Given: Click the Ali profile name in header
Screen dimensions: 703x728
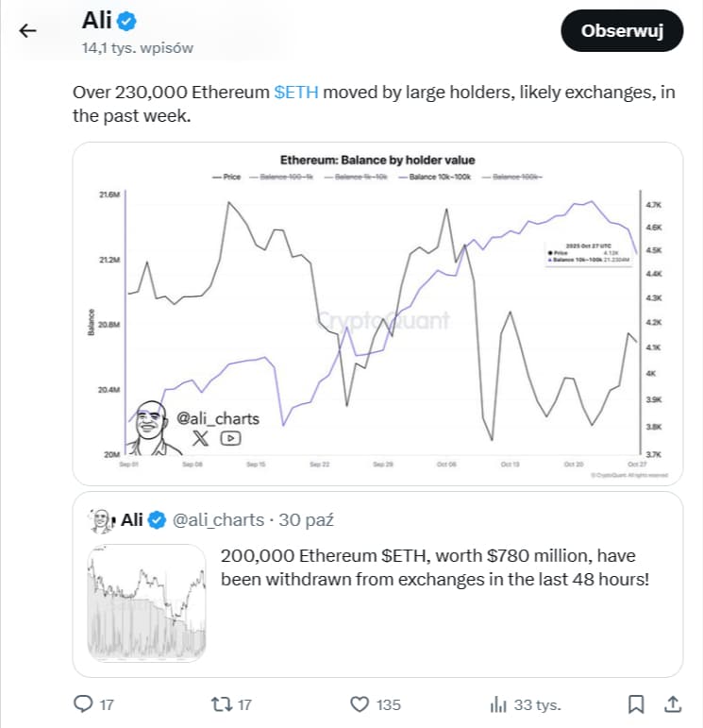Looking at the screenshot, I should (x=97, y=19).
